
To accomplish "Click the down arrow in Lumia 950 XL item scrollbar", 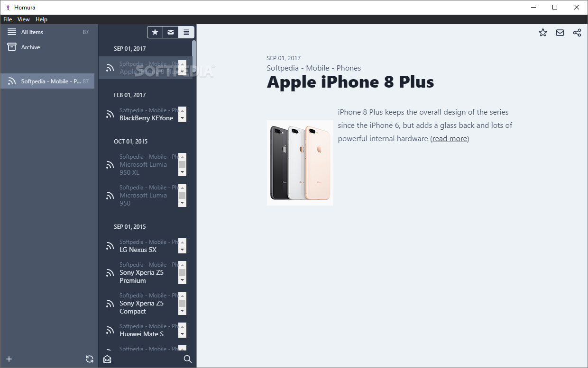I will click(x=182, y=172).
